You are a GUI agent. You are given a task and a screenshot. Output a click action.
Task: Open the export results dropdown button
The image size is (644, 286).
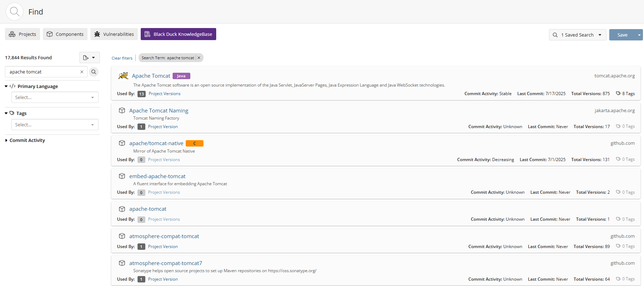pos(89,57)
